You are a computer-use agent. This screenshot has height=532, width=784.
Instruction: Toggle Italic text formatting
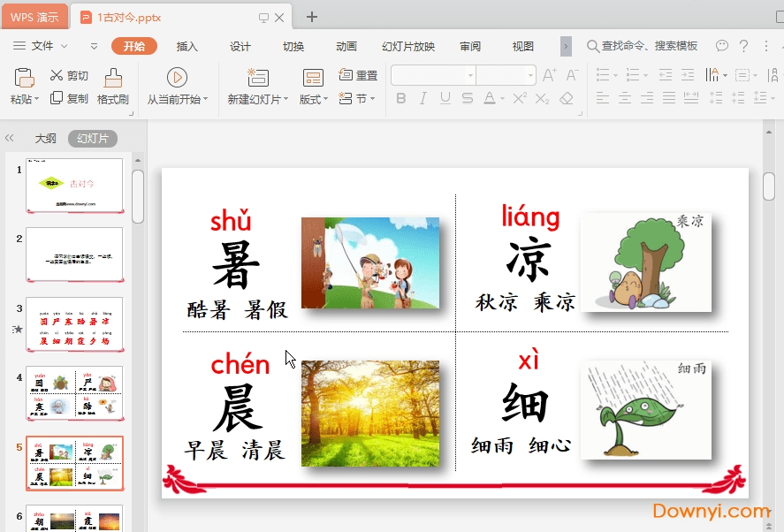coord(423,98)
